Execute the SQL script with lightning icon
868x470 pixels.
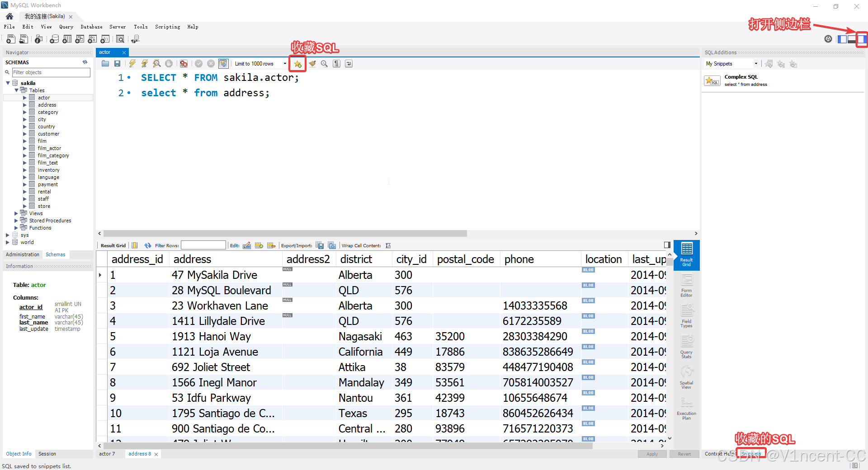[132, 64]
